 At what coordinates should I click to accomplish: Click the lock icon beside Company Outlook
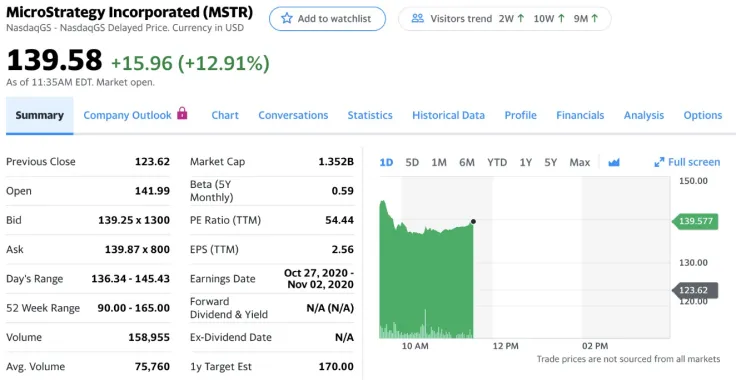click(x=182, y=114)
